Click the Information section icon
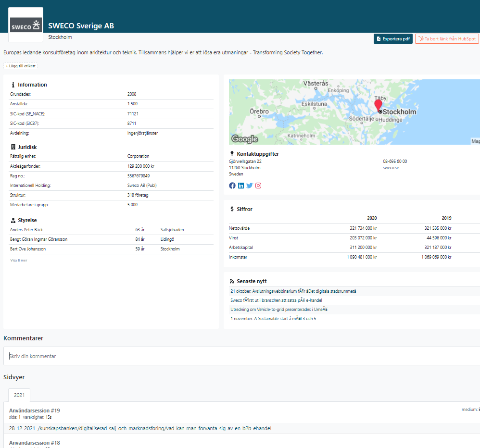The image size is (480, 448). (13, 85)
